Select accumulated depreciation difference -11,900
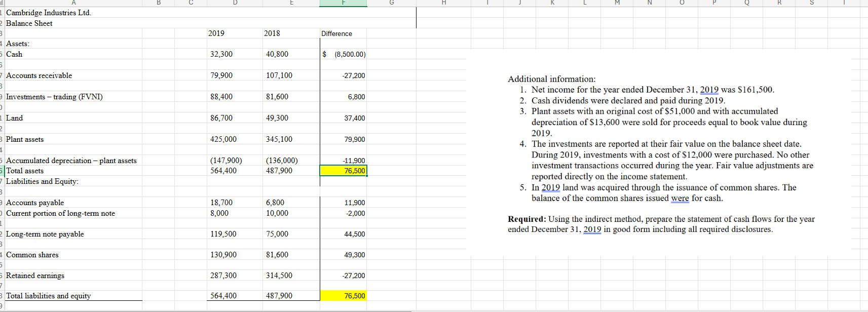The image size is (868, 312). point(354,161)
